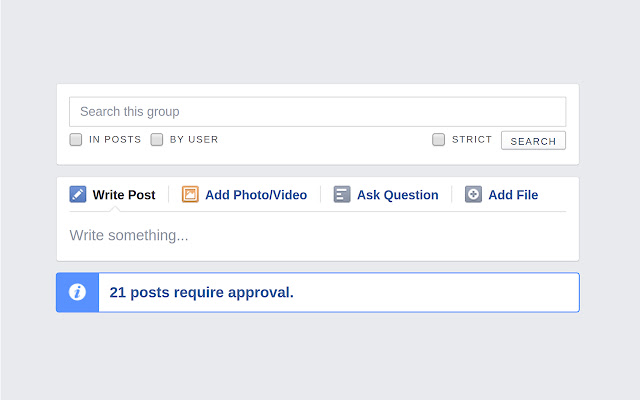Screen dimensions: 640x400
Task: Click the blue pencil Write Post icon
Action: click(78, 194)
